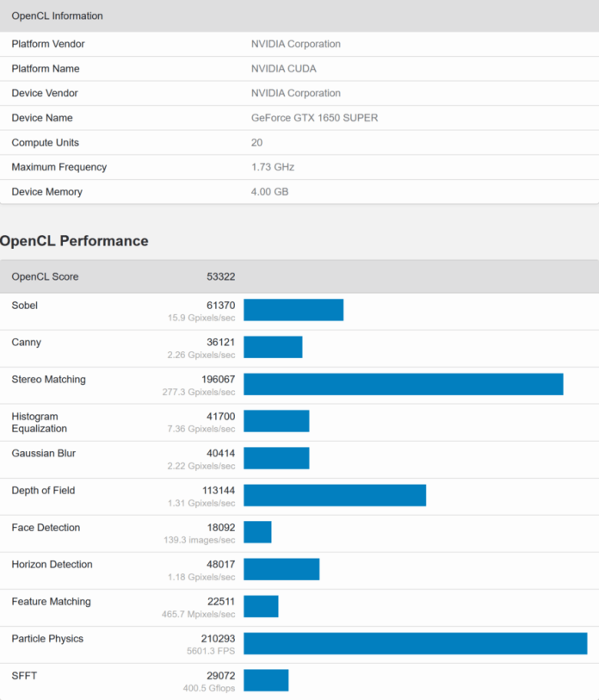Select the Platform Vendor row label
Screen dimensions: 599x700
click(x=48, y=44)
